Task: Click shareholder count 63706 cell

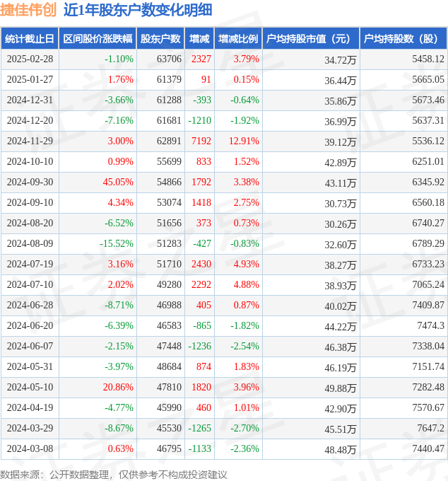Action: pyautogui.click(x=169, y=59)
